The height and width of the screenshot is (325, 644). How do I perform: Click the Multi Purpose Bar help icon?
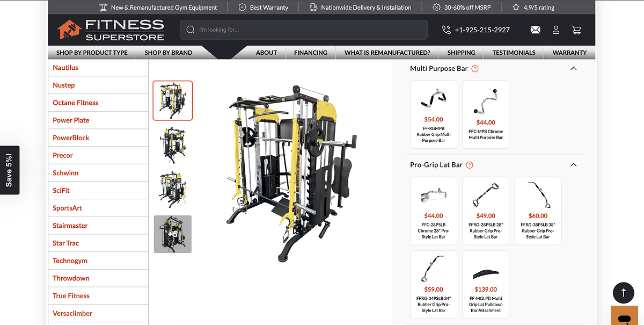point(475,69)
